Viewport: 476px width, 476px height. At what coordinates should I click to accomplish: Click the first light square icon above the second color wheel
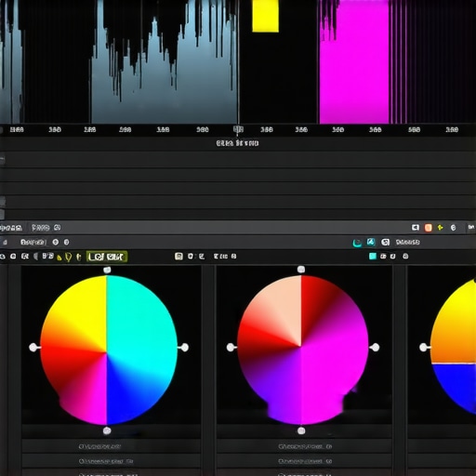(178, 257)
